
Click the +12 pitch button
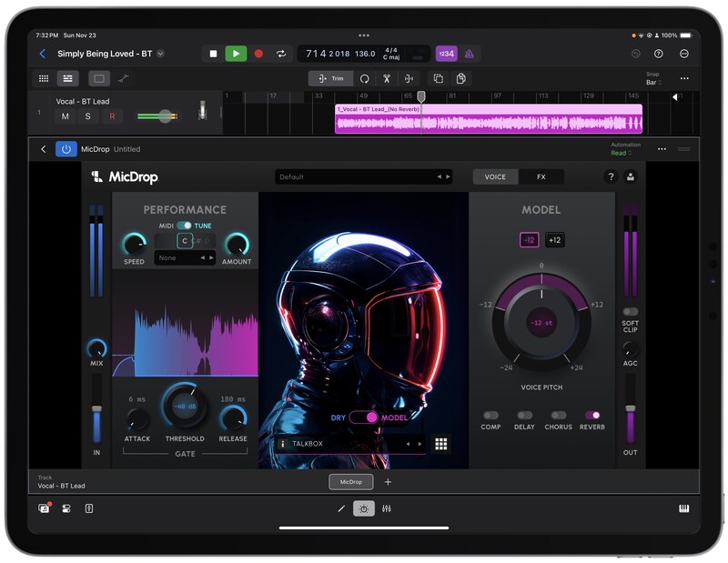click(x=554, y=240)
